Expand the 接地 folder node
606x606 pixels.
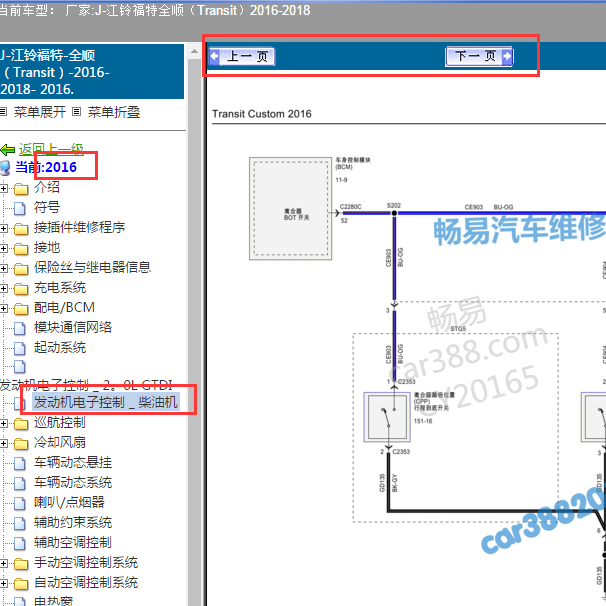(3, 248)
